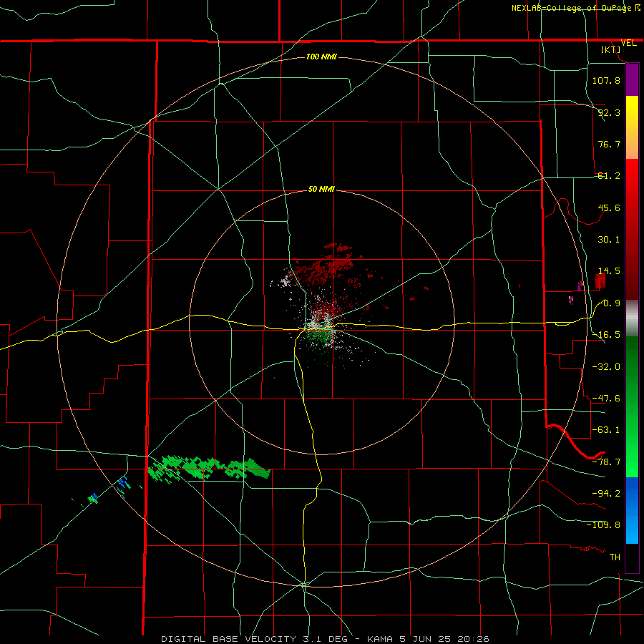
Task: Click the -109.8 velocity scale value
Action: [603, 525]
